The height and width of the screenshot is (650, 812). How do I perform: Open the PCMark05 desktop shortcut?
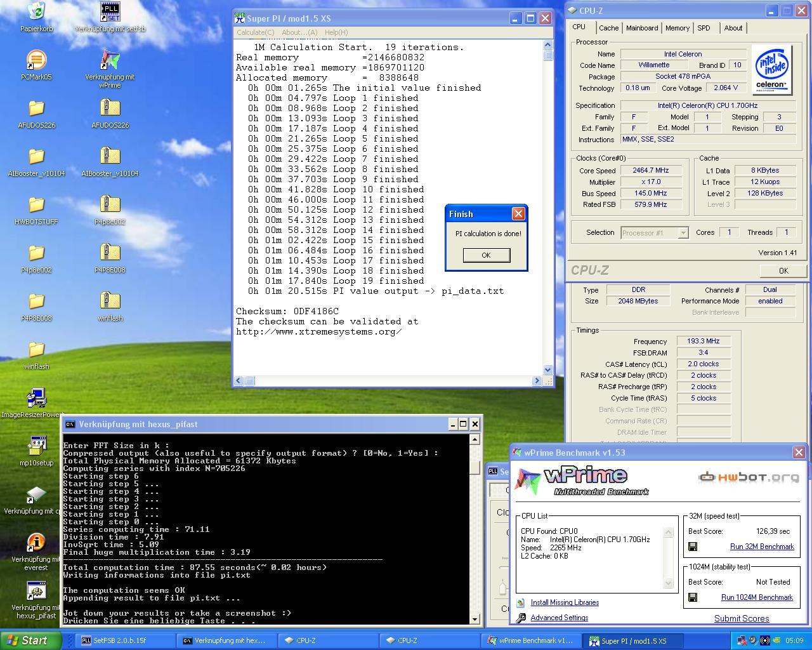tap(36, 60)
